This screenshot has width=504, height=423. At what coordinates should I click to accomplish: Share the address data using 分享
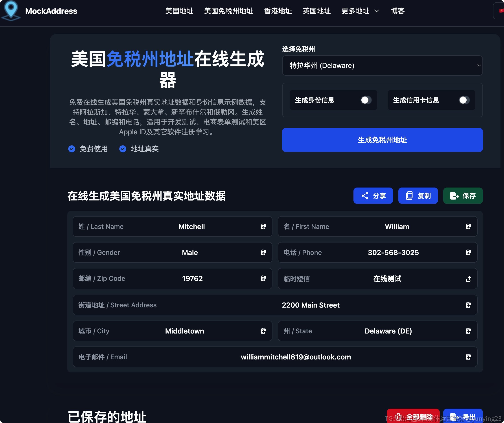click(373, 196)
